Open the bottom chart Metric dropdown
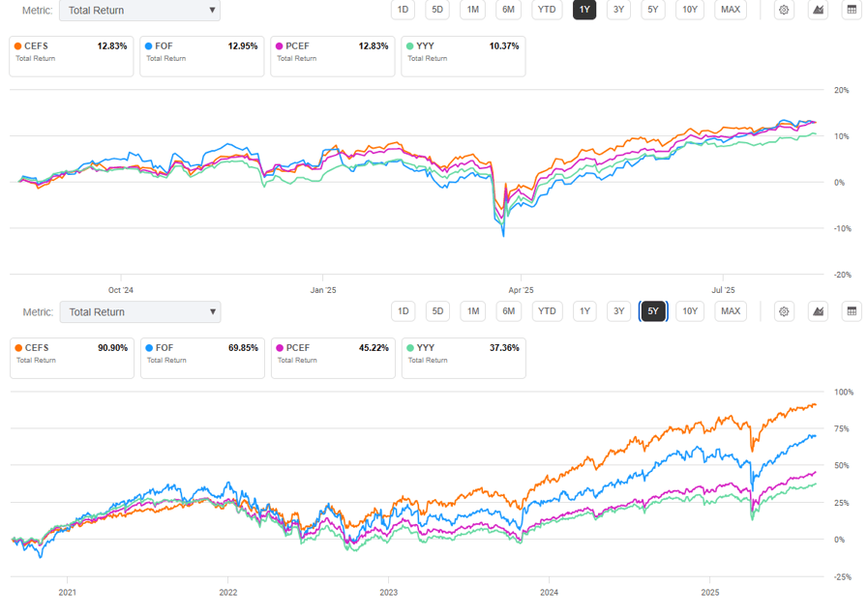868x615 pixels. (x=139, y=311)
